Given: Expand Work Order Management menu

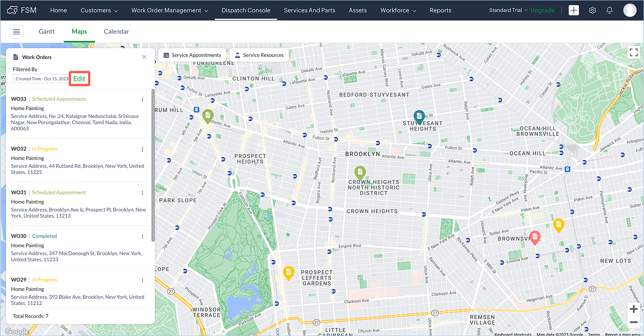Looking at the screenshot, I should point(170,10).
